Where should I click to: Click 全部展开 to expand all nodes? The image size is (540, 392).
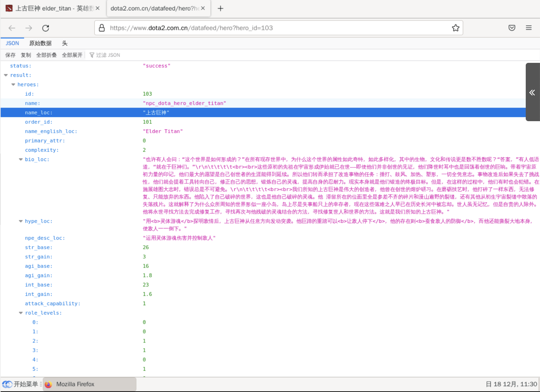[72, 55]
